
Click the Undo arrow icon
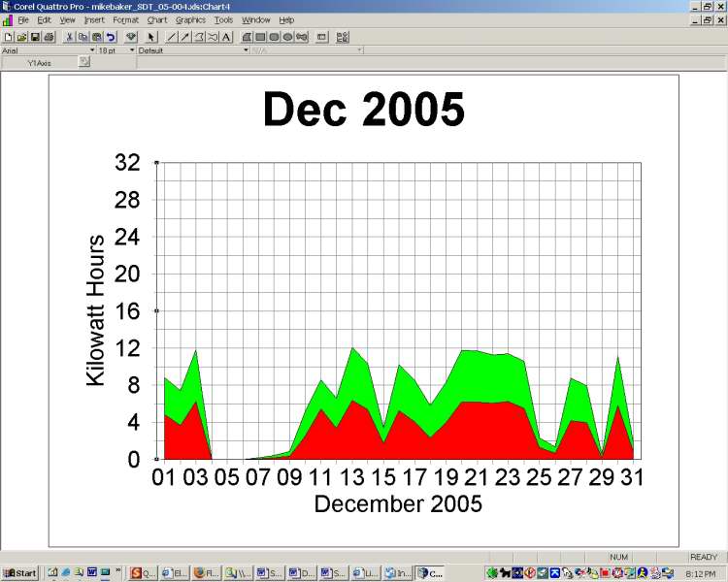point(111,37)
